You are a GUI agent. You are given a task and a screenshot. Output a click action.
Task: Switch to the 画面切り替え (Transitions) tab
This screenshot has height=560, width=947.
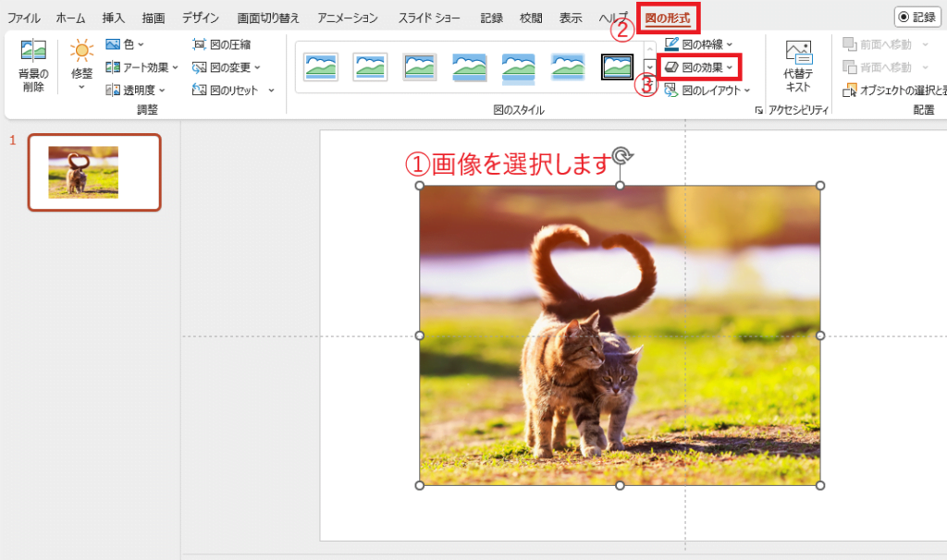pyautogui.click(x=268, y=18)
